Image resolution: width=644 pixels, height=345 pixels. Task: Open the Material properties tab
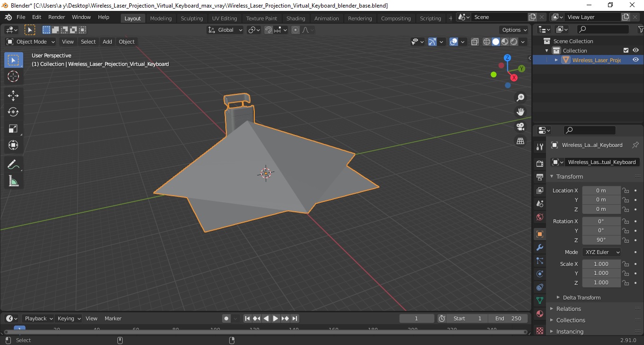point(539,314)
